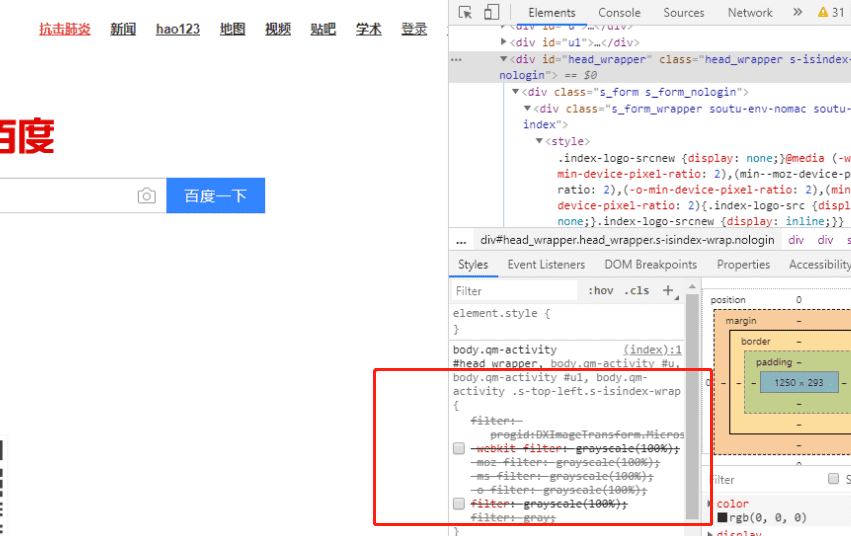This screenshot has width=851, height=536.
Task: Click the warnings count icon showing 31
Action: (831, 12)
